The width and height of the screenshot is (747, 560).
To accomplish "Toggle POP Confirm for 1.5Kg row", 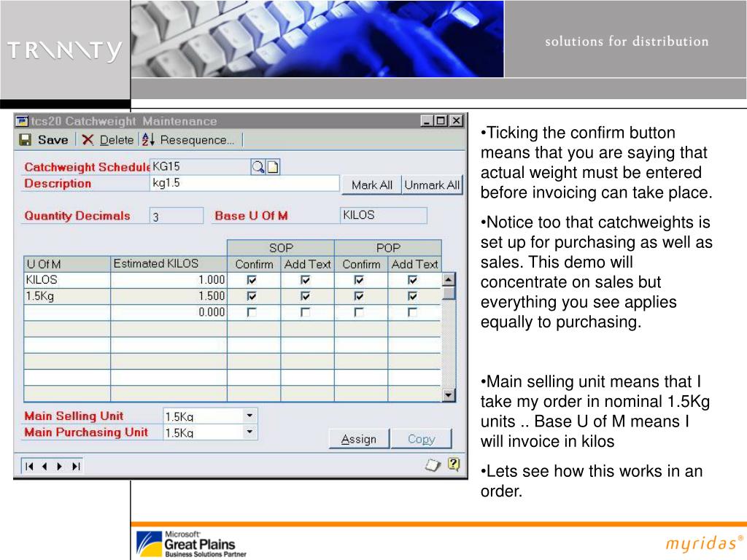I will point(359,296).
